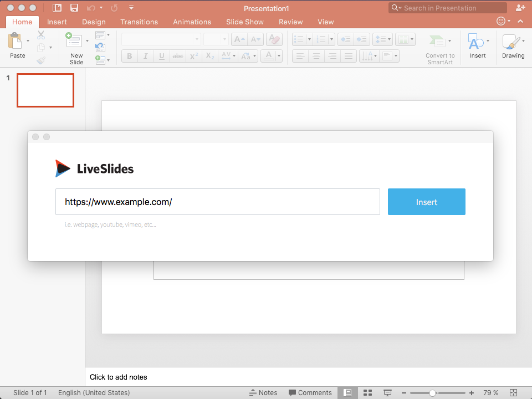Select Justify alignment option
The image size is (532, 399).
[x=349, y=56]
